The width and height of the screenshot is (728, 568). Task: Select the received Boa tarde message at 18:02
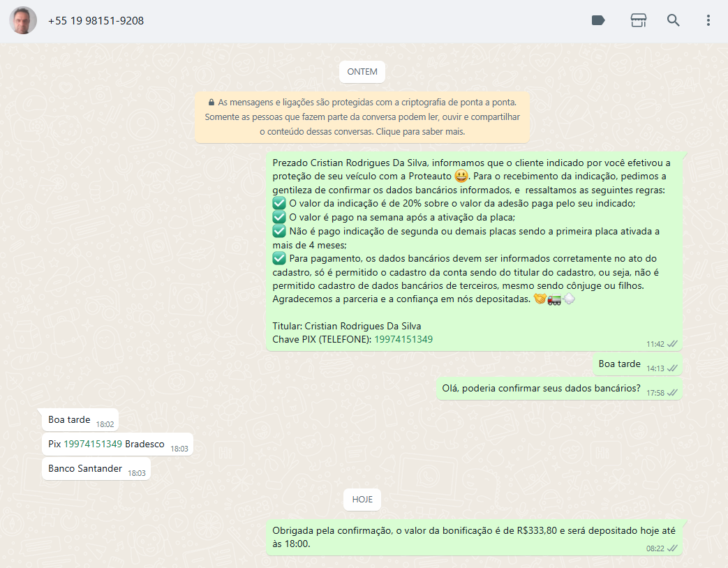coord(69,419)
